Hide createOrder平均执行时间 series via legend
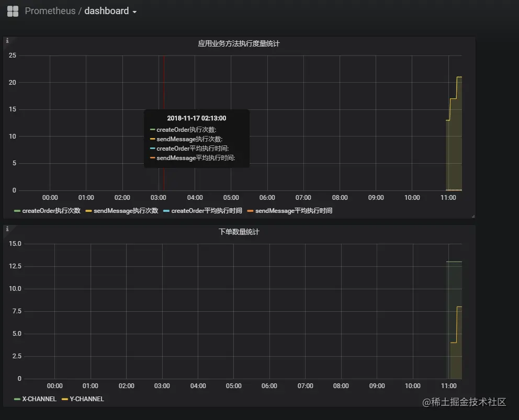Viewport: 519px width, 420px height. pos(207,211)
